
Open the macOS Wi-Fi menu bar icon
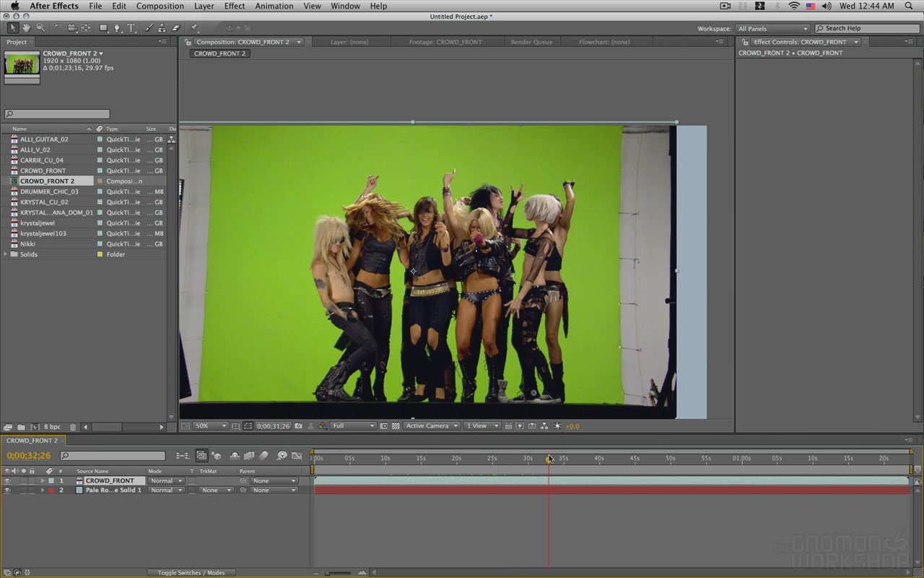(x=794, y=6)
